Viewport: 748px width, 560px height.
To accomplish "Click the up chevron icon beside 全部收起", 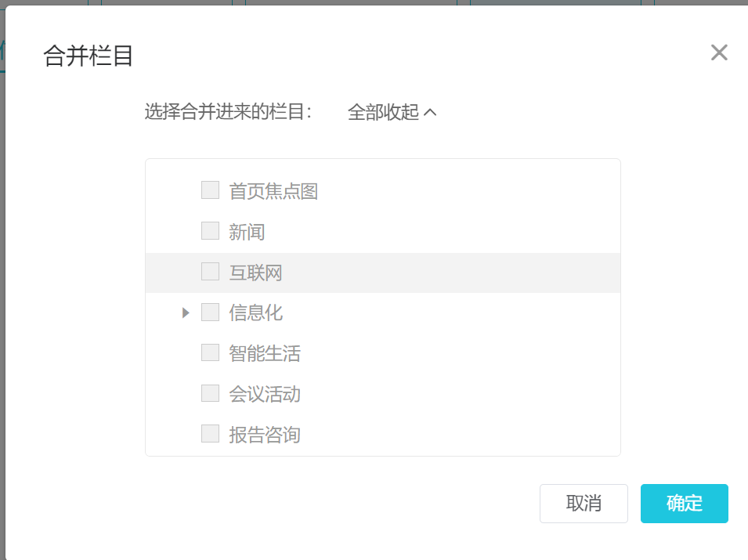I will (429, 113).
